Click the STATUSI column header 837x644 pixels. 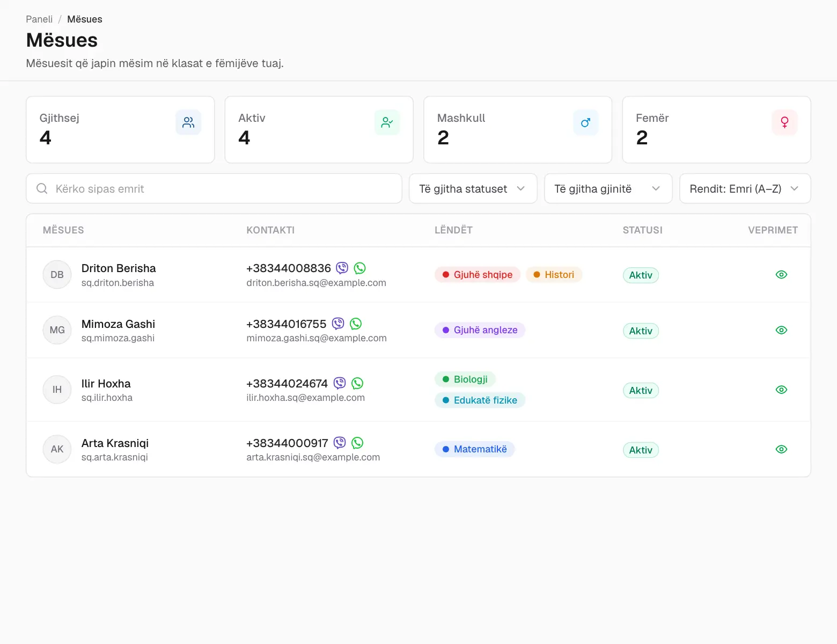(643, 230)
